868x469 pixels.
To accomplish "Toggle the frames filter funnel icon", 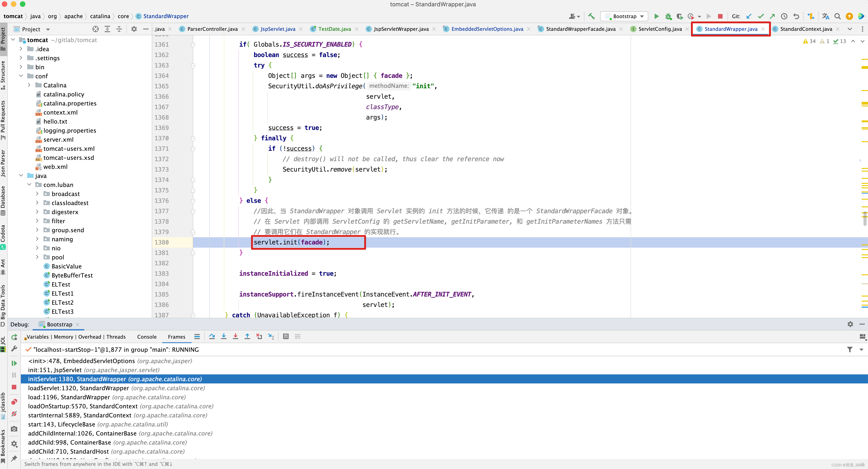I will (850, 349).
